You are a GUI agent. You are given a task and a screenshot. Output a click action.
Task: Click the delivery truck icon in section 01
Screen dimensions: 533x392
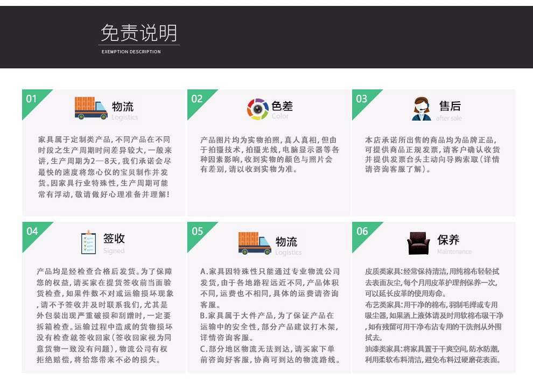(91, 108)
